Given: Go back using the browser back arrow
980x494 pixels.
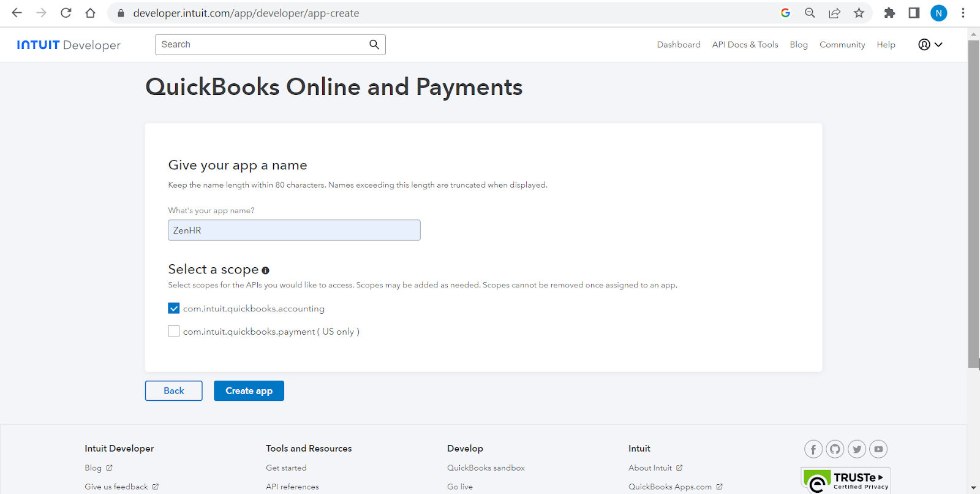Looking at the screenshot, I should (x=17, y=13).
